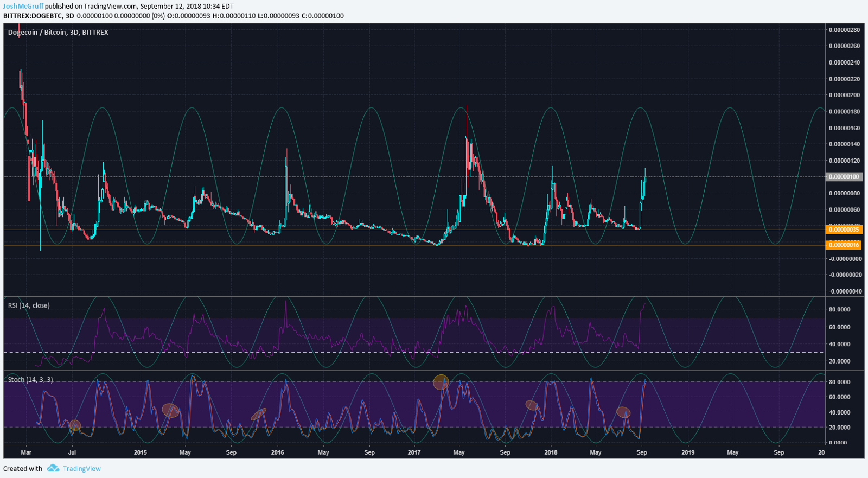Select the Stoch ellipse marker near July 2014

coord(75,425)
